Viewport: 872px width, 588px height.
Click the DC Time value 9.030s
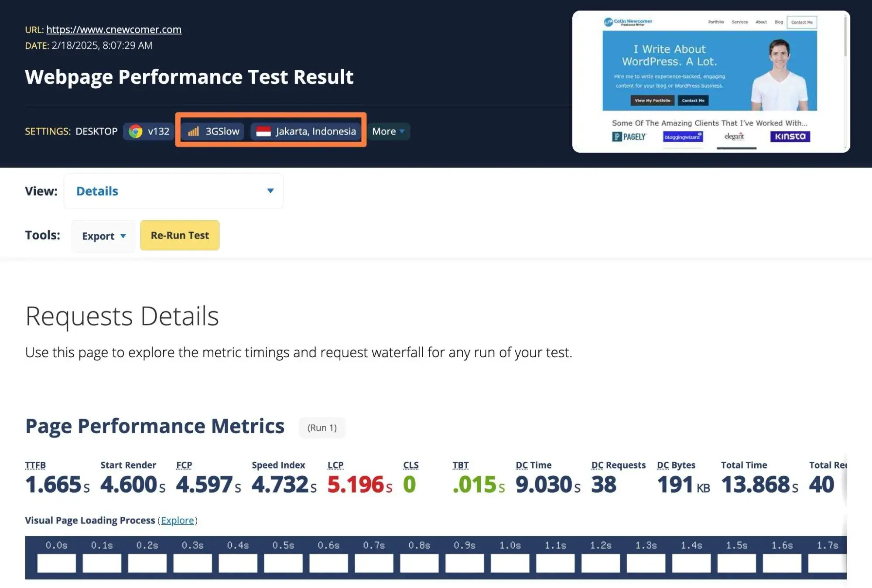click(x=548, y=485)
